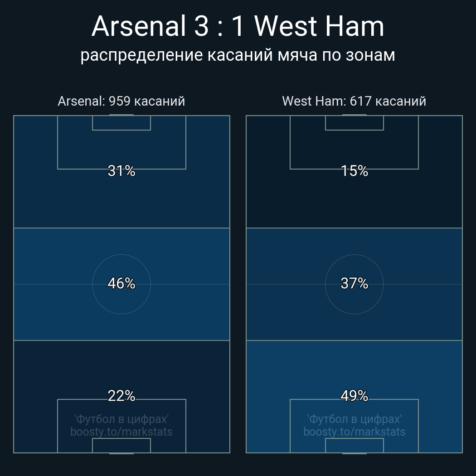This screenshot has height=476, width=476.
Task: Click the top goal area on Arsenal's pitch
Action: point(121,123)
